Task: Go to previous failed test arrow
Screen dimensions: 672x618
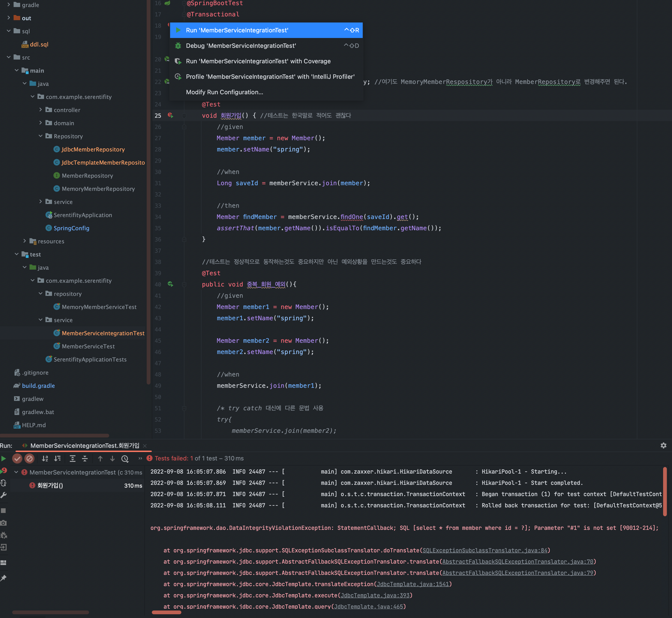Action: click(x=100, y=459)
